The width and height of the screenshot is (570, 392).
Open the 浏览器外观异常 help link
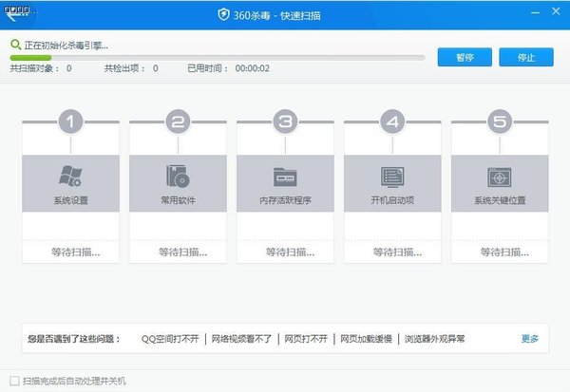[435, 339]
